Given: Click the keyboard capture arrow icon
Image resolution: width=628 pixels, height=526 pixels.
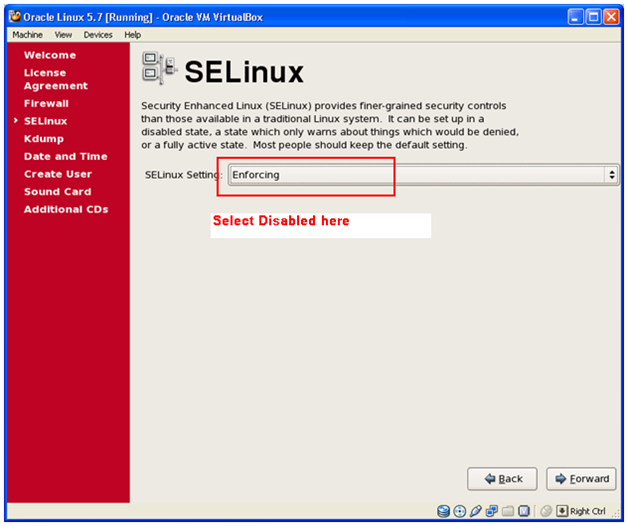Looking at the screenshot, I should pos(562,511).
